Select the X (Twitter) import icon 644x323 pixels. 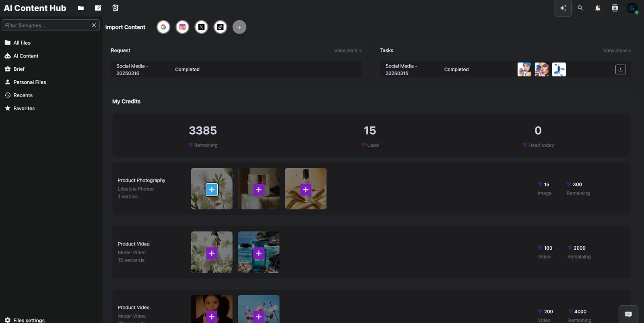(201, 27)
